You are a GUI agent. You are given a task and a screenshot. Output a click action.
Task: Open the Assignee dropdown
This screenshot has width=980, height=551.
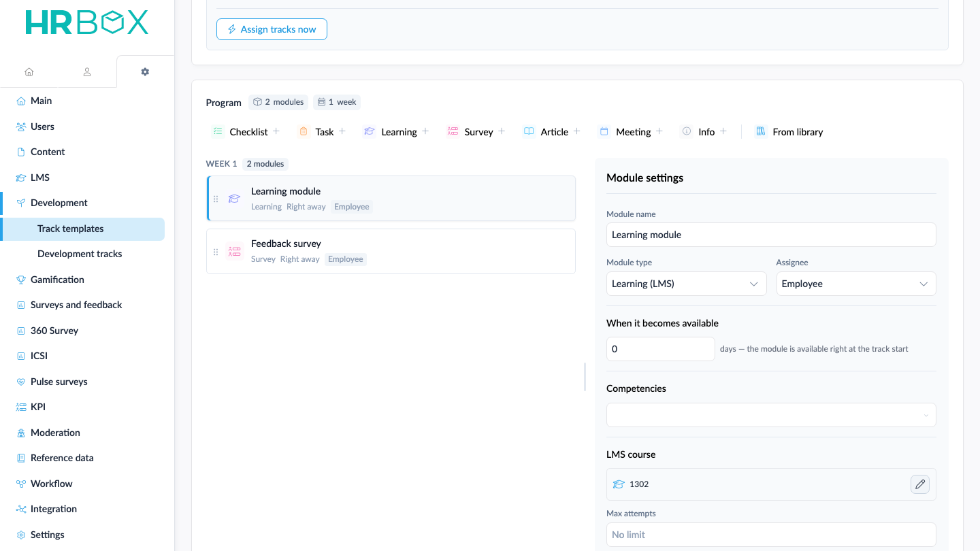pos(856,284)
